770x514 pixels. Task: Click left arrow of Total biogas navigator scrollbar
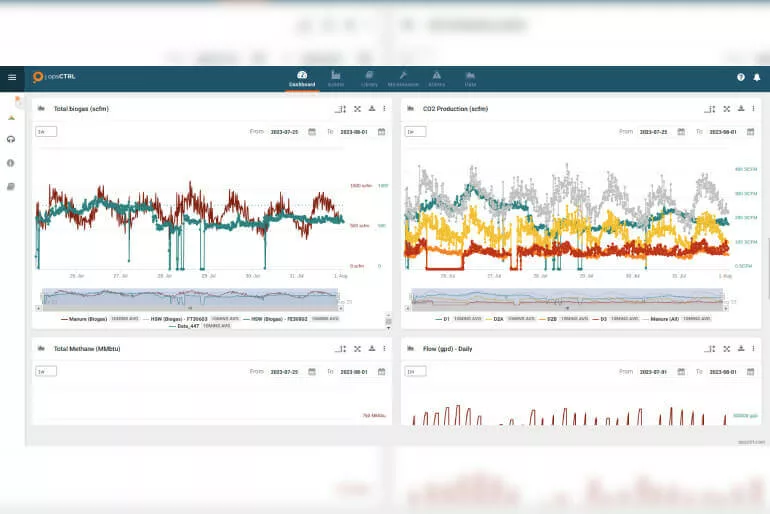click(39, 308)
